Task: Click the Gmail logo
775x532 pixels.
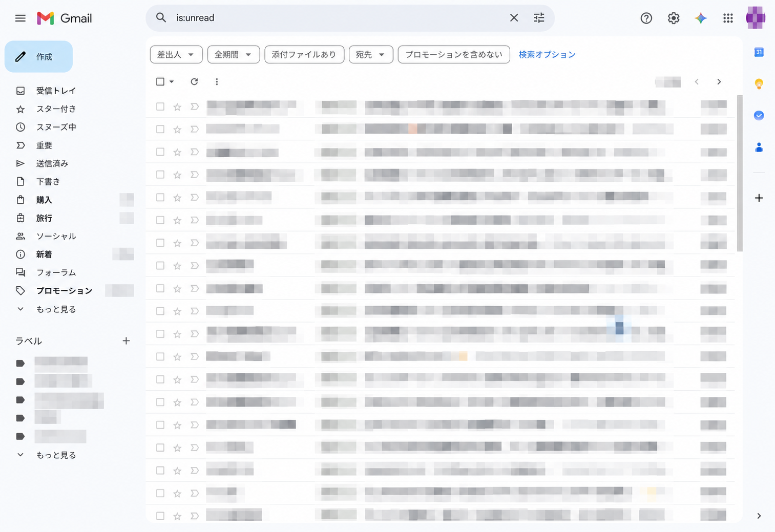Action: click(65, 18)
